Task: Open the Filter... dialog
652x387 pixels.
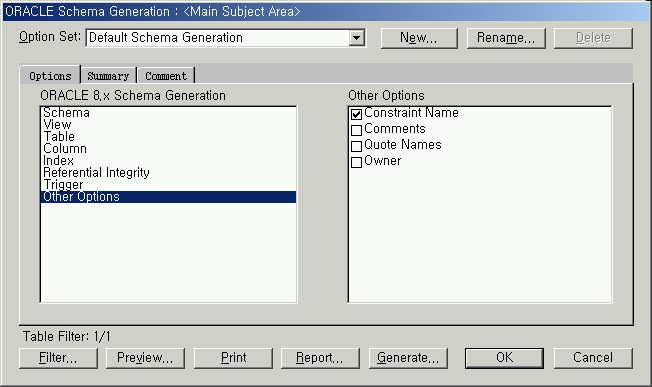Action: click(58, 358)
